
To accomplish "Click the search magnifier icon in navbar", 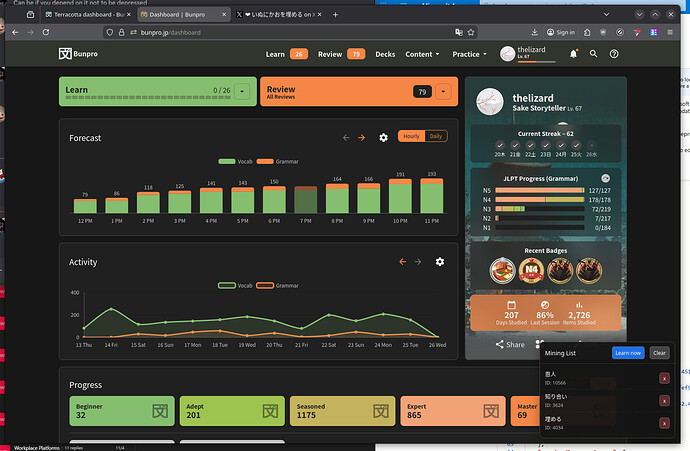I will tap(593, 54).
